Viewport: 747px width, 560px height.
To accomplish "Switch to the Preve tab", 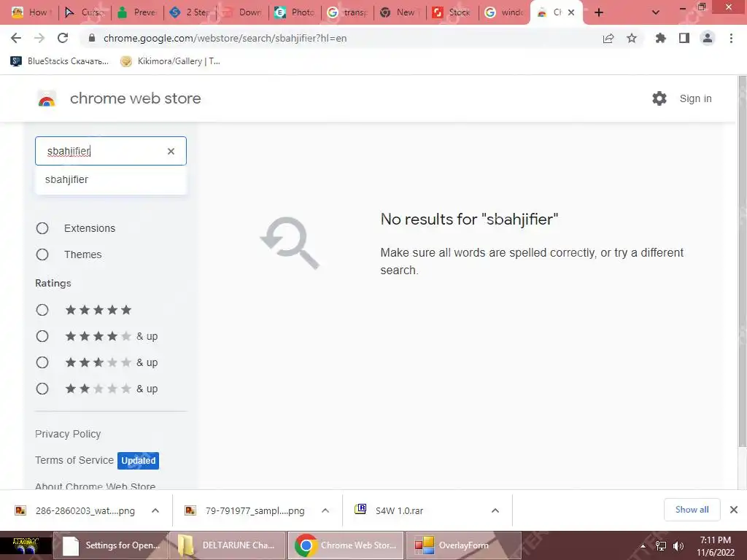I will (136, 12).
